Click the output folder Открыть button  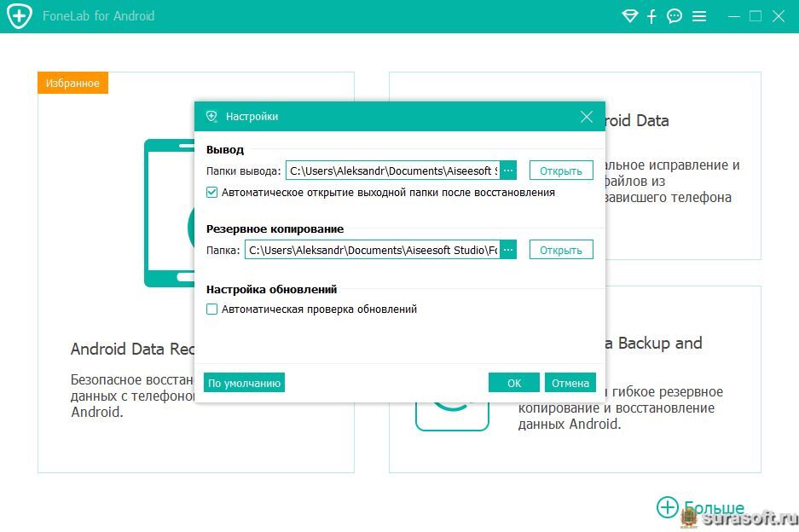click(561, 171)
